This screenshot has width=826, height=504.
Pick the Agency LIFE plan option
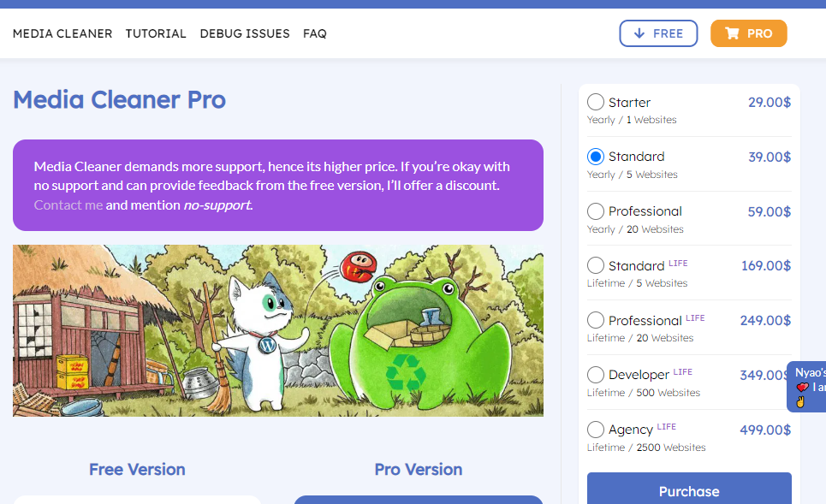pos(596,430)
